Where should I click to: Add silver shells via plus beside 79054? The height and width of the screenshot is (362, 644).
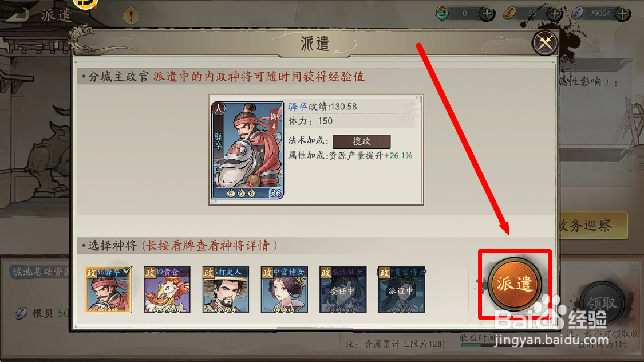point(623,14)
